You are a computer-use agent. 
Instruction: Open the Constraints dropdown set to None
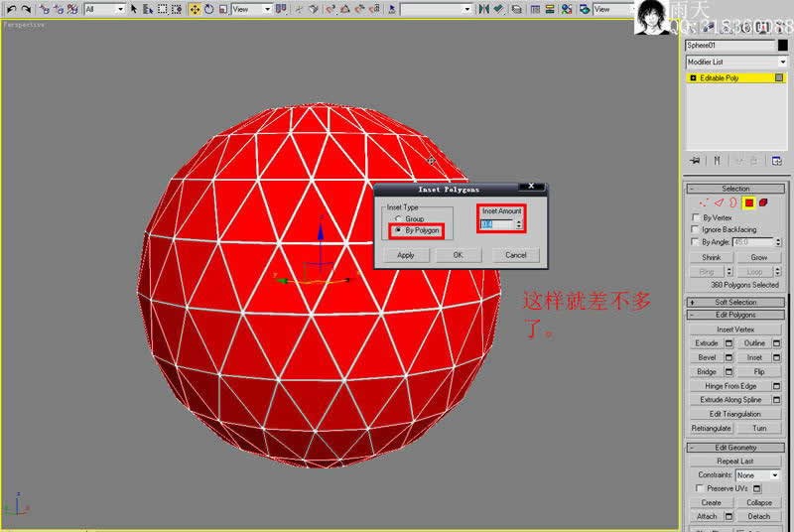[x=758, y=475]
